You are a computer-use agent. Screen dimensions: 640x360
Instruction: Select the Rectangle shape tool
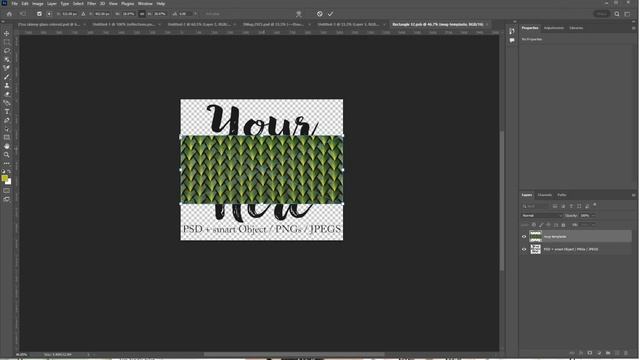(7, 138)
